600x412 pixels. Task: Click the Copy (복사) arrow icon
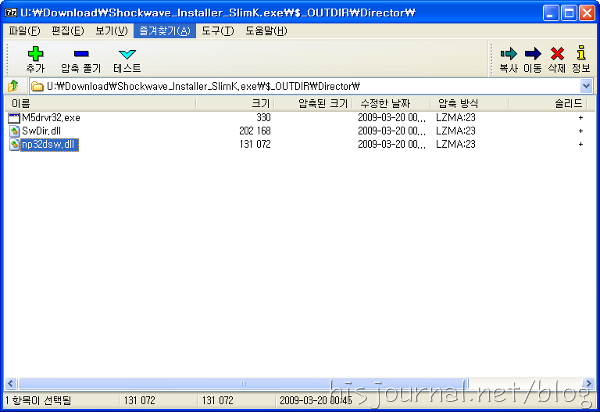pos(509,54)
